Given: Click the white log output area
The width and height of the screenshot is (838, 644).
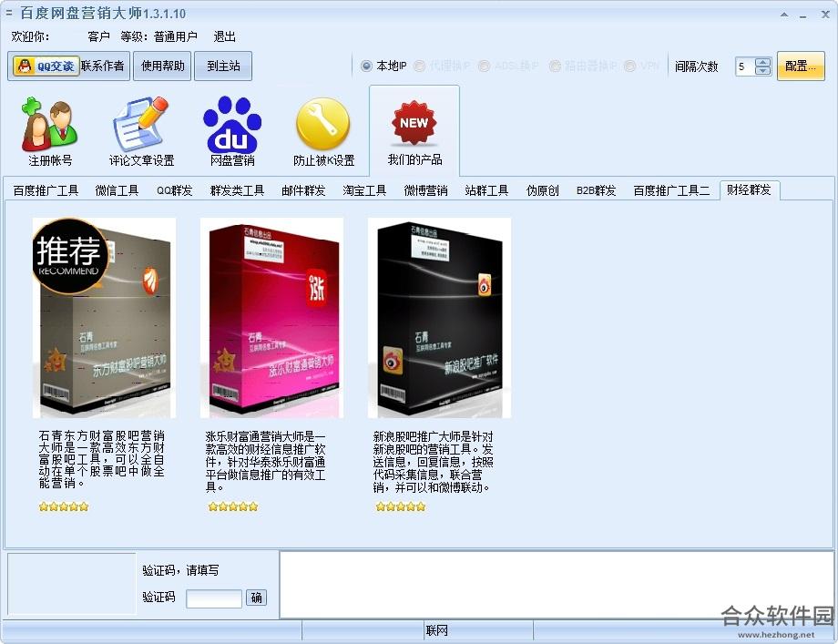Looking at the screenshot, I should point(556,585).
